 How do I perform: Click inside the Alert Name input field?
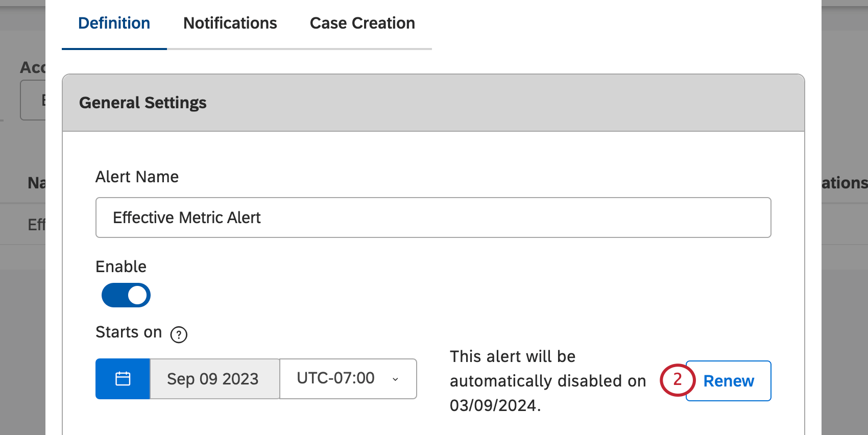pos(433,217)
